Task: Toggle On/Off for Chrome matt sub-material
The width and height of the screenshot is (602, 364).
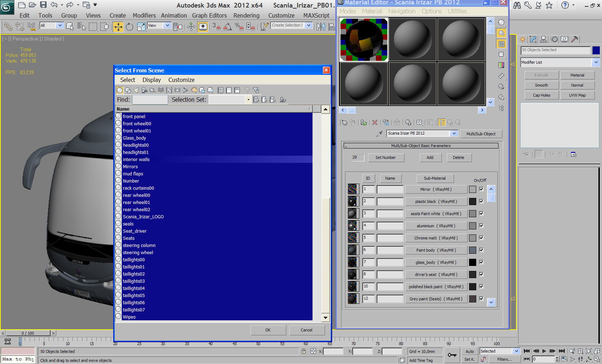Action: (x=481, y=238)
